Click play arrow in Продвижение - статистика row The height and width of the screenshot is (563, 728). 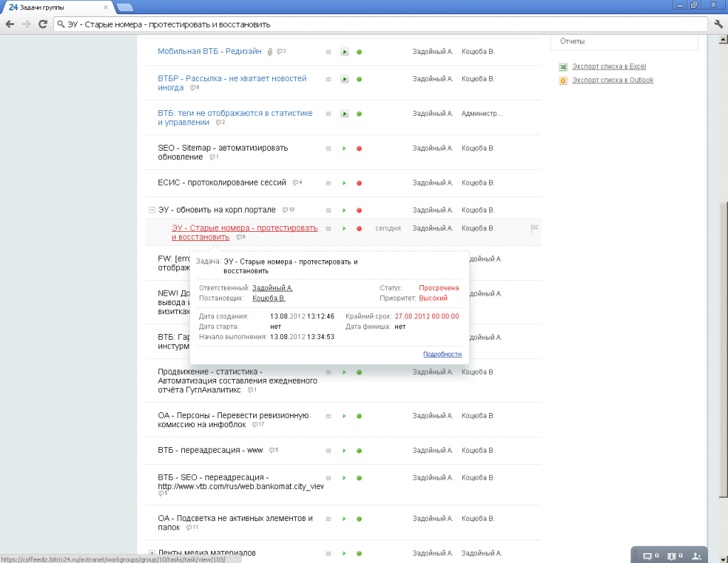[x=344, y=372]
